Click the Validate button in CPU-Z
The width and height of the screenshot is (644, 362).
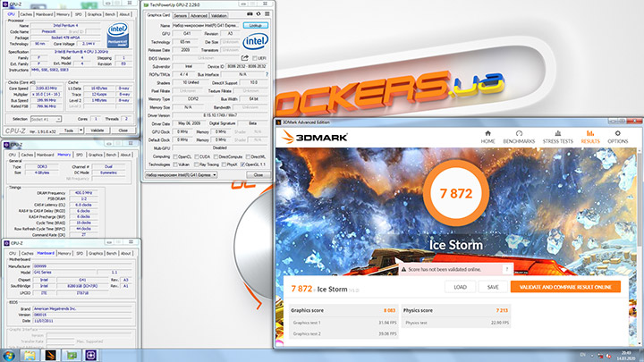click(97, 130)
